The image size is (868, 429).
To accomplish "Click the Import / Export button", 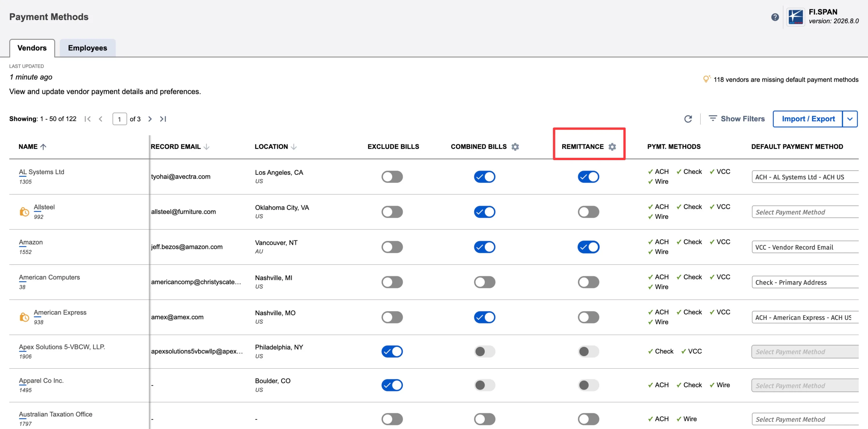I will click(x=808, y=119).
